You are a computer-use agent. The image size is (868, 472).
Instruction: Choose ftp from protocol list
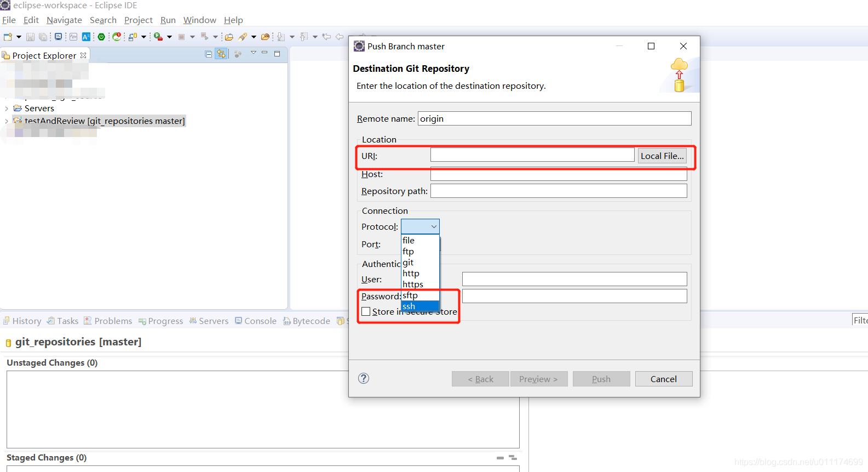click(x=420, y=251)
